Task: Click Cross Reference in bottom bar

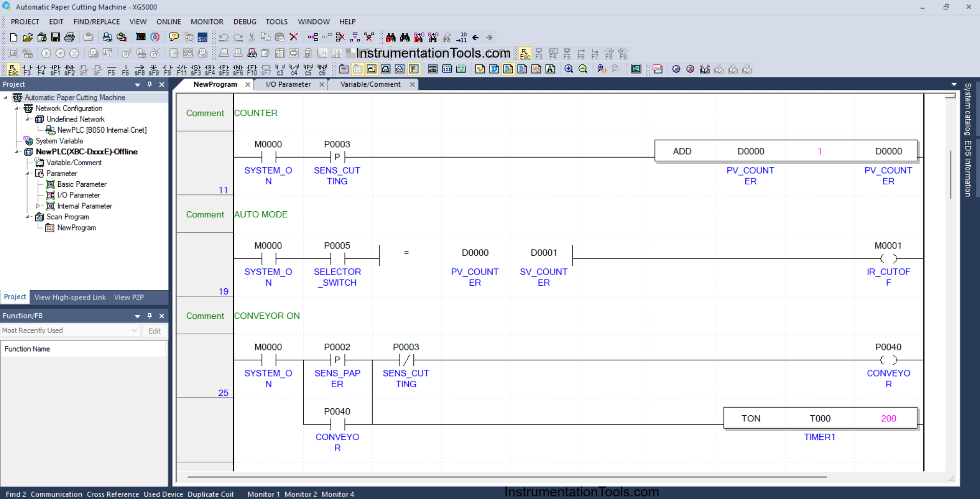Action: point(113,494)
